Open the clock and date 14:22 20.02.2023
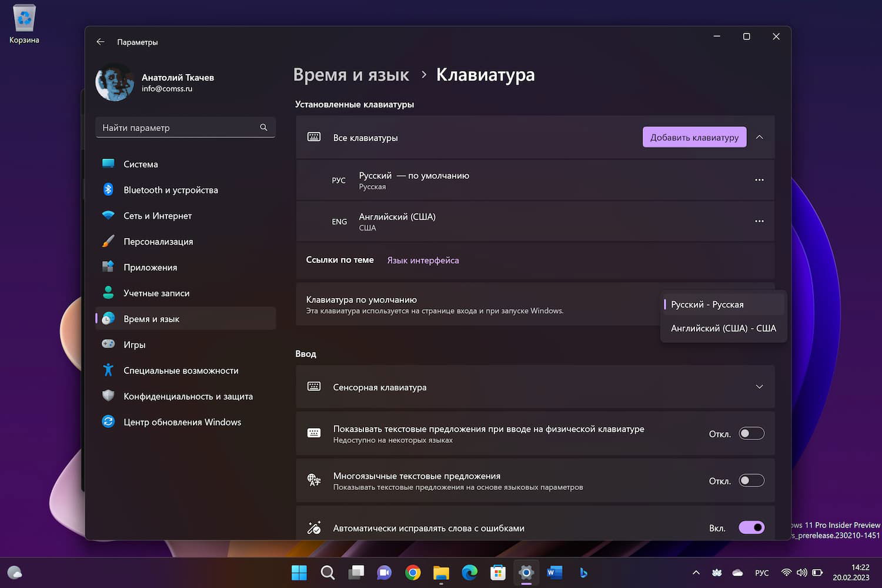This screenshot has width=882, height=588. (x=851, y=573)
